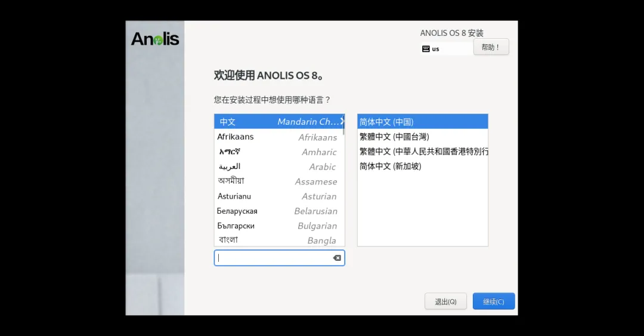Select Asturianu in the language list
The image size is (644, 336).
point(279,196)
